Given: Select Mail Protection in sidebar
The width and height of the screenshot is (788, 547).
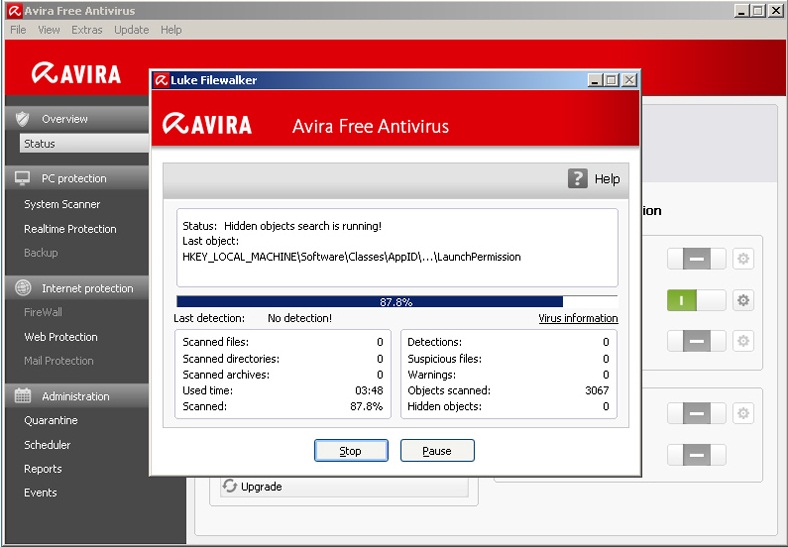Looking at the screenshot, I should (59, 360).
